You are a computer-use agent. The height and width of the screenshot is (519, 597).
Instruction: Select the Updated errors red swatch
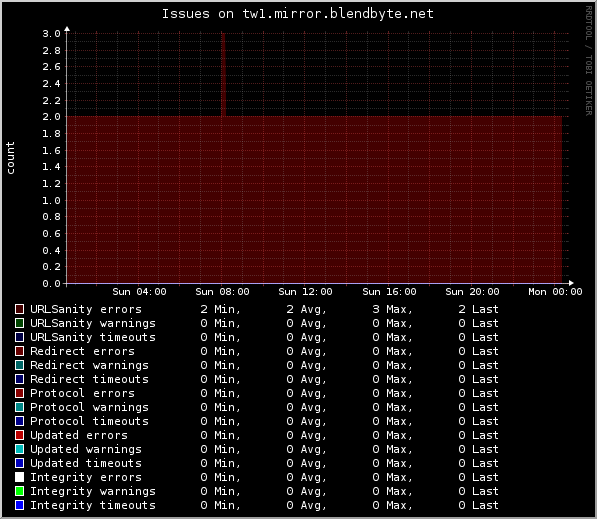click(19, 435)
